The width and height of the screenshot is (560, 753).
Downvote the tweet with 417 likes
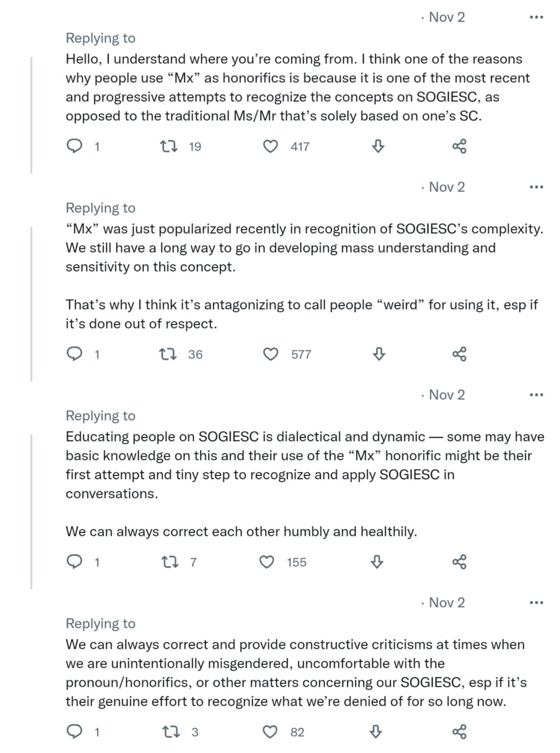click(x=378, y=146)
